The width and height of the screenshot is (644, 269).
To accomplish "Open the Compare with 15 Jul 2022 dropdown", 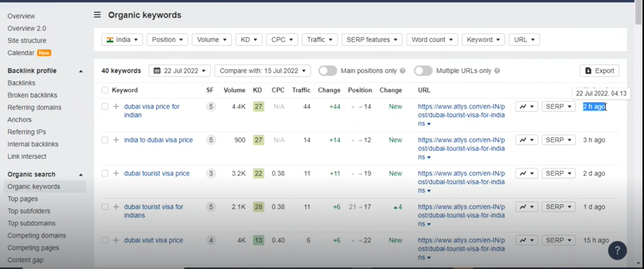I will tap(263, 71).
